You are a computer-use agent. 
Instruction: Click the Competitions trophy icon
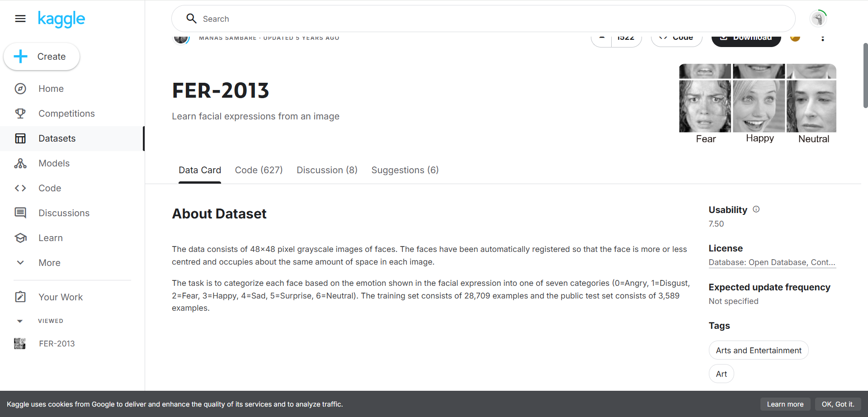pyautogui.click(x=20, y=114)
